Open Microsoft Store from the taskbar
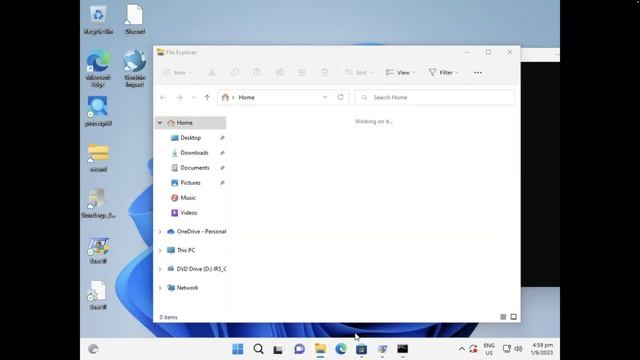The height and width of the screenshot is (360, 640). point(361,349)
